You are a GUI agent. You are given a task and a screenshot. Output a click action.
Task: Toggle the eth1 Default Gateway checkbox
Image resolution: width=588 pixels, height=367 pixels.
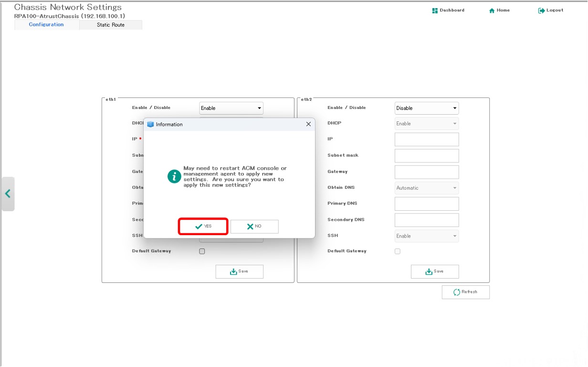(202, 251)
